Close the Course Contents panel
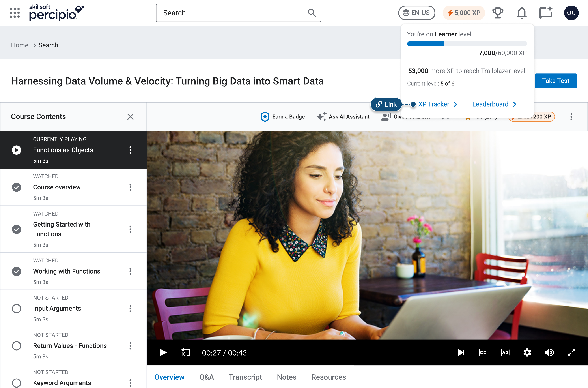Viewport: 588px width, 388px height. pos(130,116)
